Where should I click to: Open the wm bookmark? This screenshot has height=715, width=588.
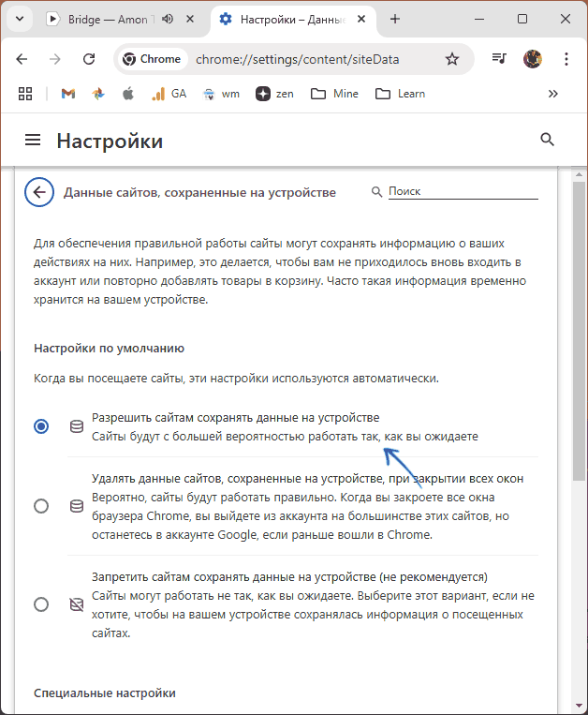pyautogui.click(x=221, y=94)
